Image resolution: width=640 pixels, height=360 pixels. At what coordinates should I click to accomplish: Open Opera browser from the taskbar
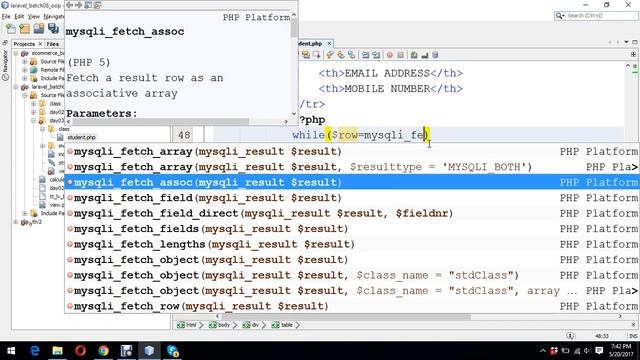coord(80,351)
